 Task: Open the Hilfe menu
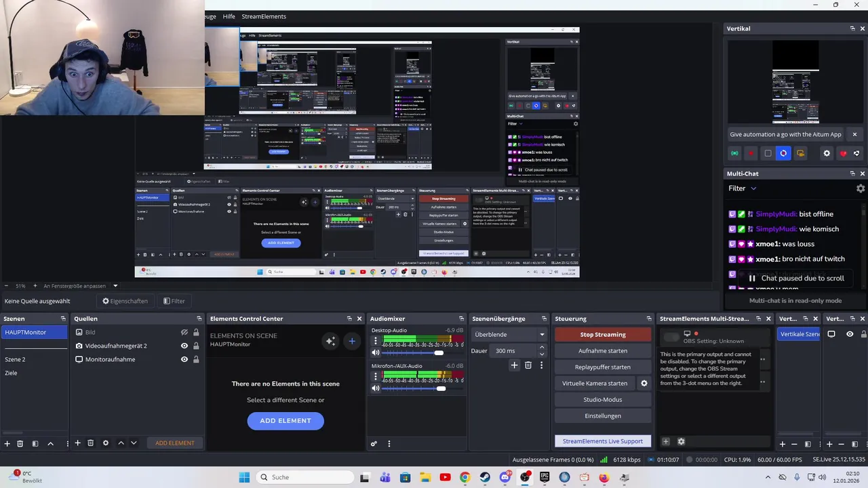[x=229, y=16]
